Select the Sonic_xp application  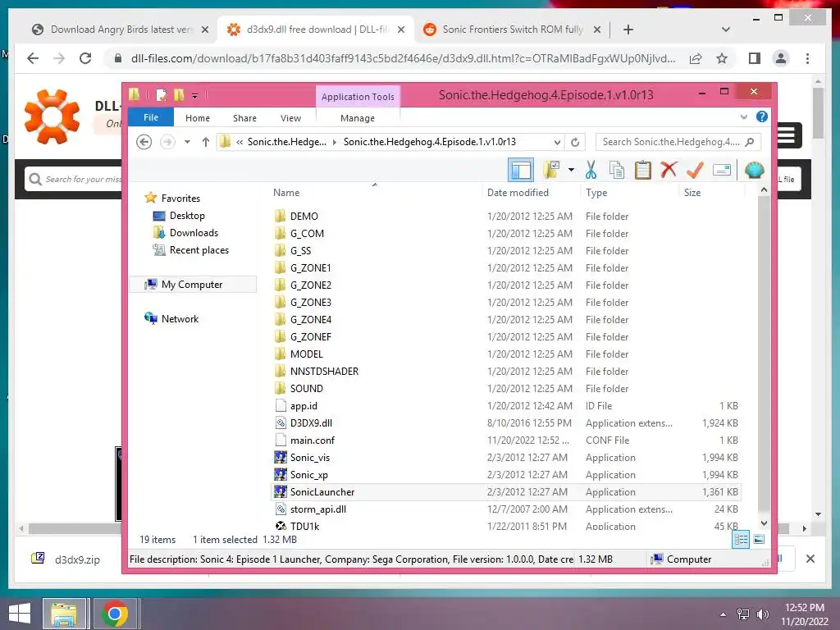[308, 475]
